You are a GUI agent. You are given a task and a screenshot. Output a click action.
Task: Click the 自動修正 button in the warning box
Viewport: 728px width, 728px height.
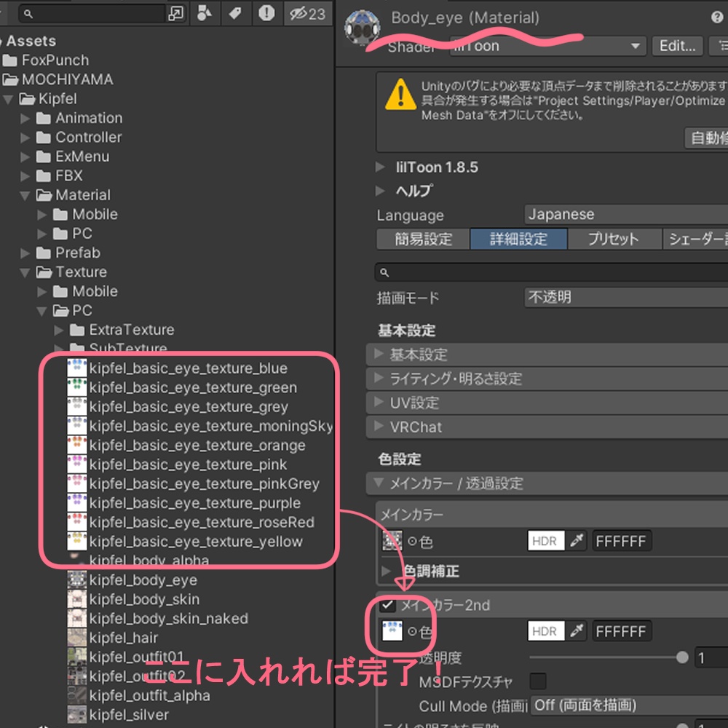click(710, 138)
